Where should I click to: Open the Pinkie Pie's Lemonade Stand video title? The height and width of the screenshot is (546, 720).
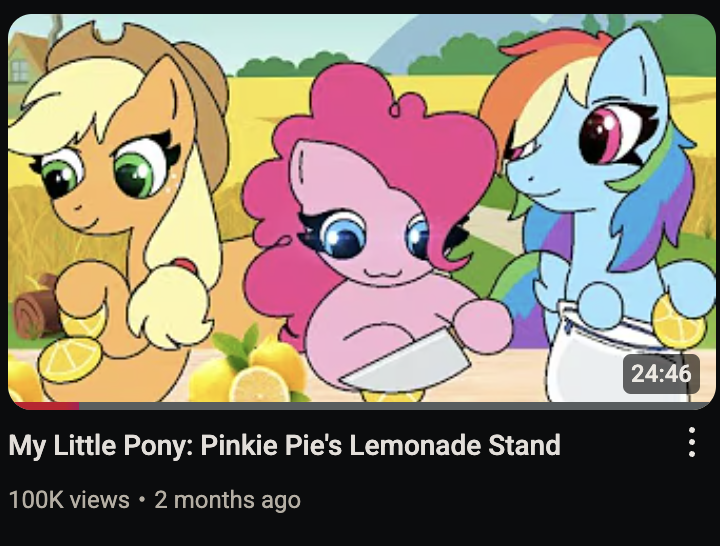(x=284, y=445)
